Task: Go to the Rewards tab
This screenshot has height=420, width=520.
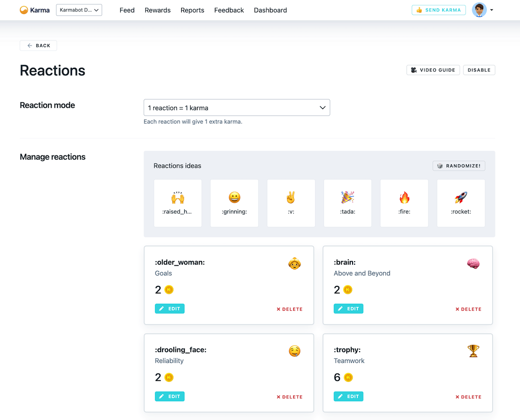Action: (157, 10)
